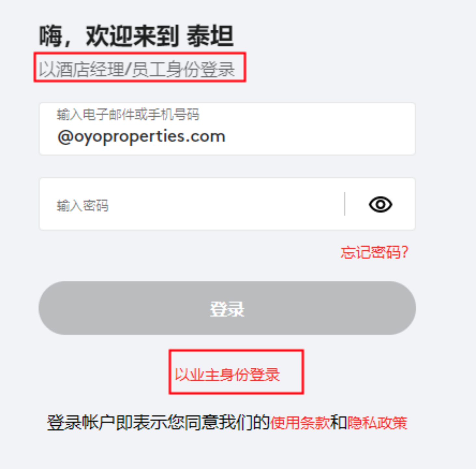
Task: Click the 嗨，欢迎来到 泰坦 heading
Action: click(136, 36)
